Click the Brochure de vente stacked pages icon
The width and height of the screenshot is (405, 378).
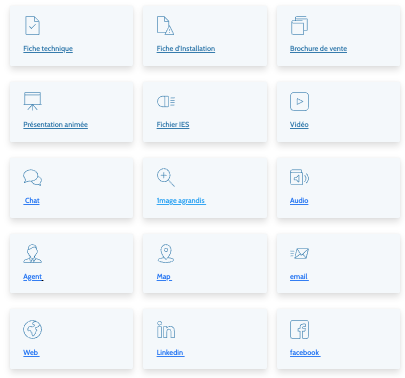[x=299, y=25]
